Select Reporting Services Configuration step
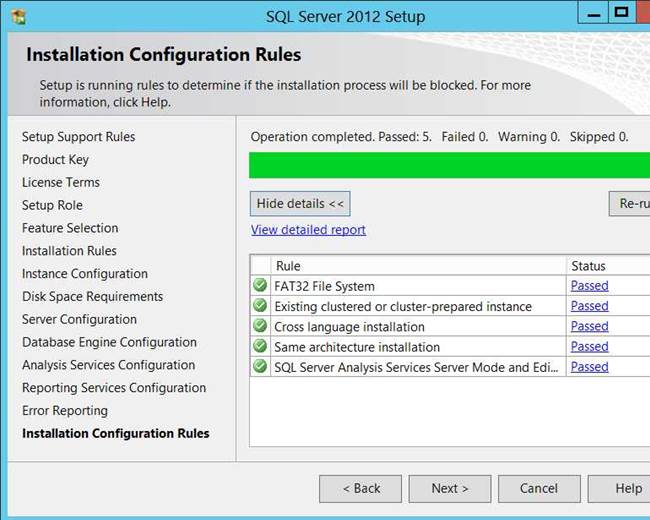This screenshot has height=520, width=650. pos(114,388)
